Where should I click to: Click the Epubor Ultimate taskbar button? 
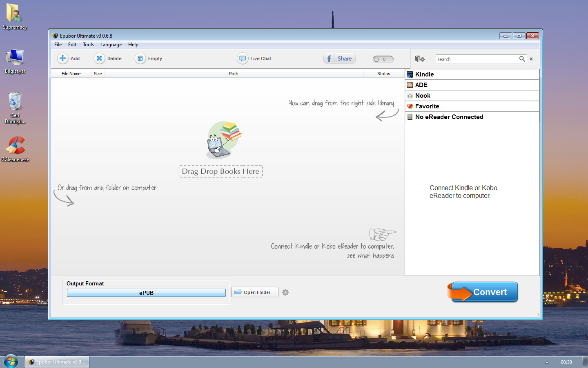point(57,362)
